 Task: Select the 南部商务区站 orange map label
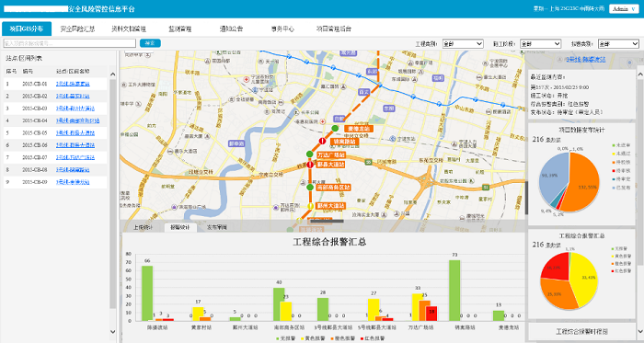(333, 188)
